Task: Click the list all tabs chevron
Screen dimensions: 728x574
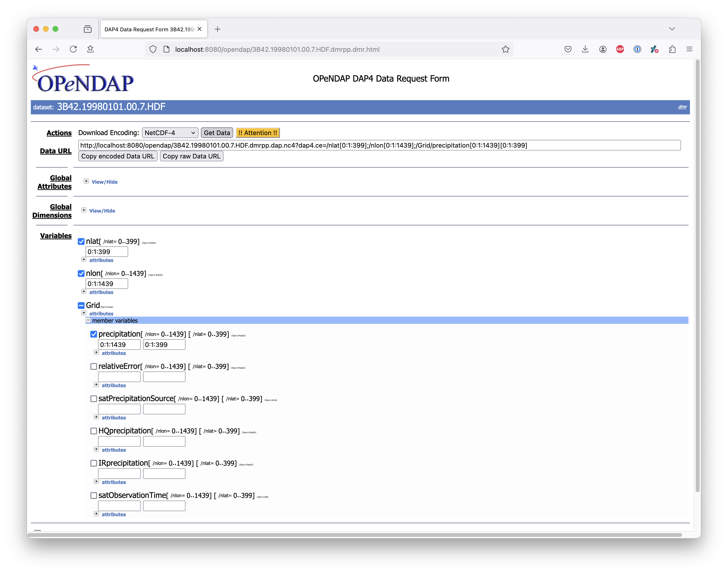Action: click(672, 29)
